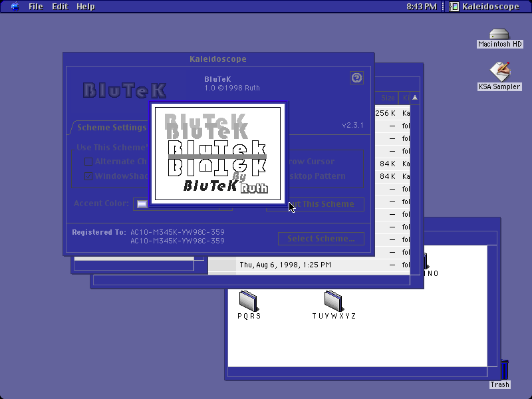This screenshot has width=532, height=399.
Task: Toggle the Desktop Pattern option
Action: coord(317,176)
